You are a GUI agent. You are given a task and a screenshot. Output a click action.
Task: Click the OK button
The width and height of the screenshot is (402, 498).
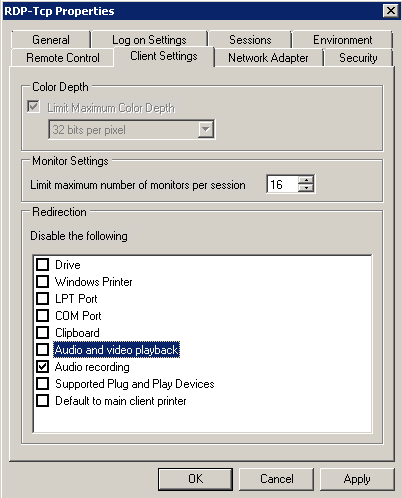[x=195, y=479]
